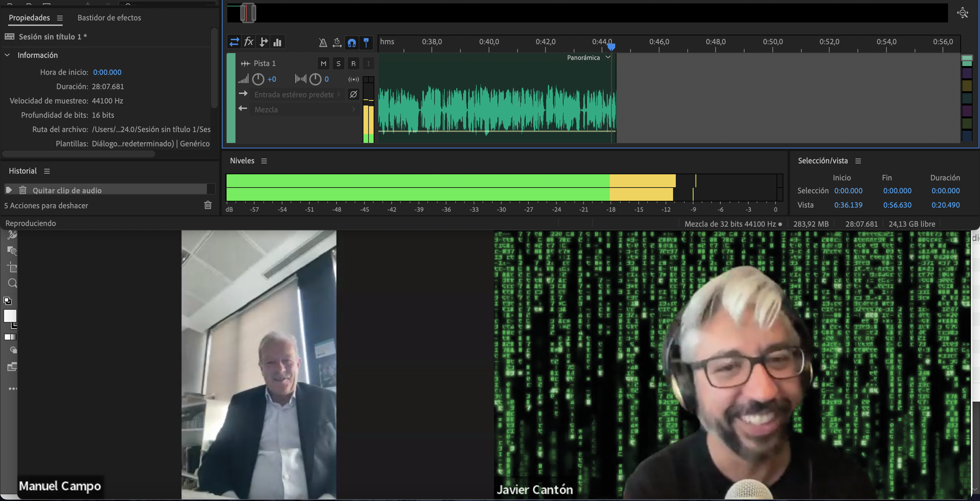Viewport: 980px width, 501px height.
Task: Click the polarity reverse icon
Action: (x=354, y=94)
